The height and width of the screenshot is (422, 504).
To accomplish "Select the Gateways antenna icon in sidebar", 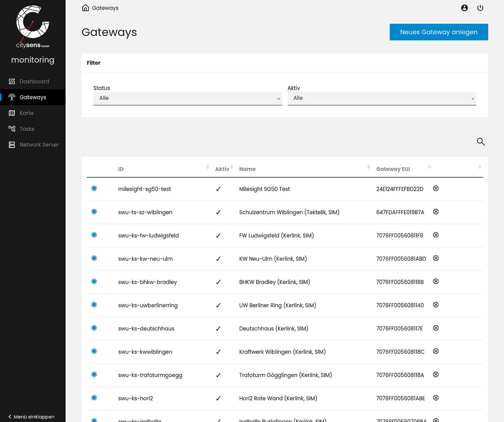I will pyautogui.click(x=12, y=97).
